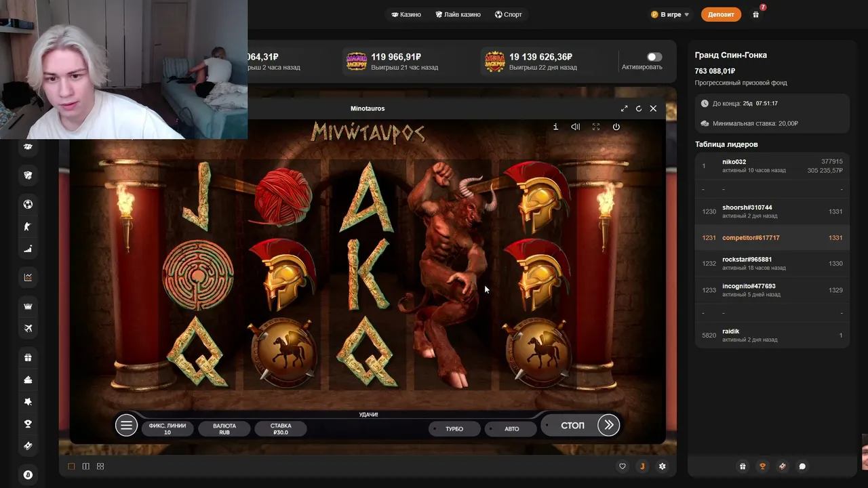
Task: Open the Bitcoin icon at sidebar bottom
Action: 28,475
